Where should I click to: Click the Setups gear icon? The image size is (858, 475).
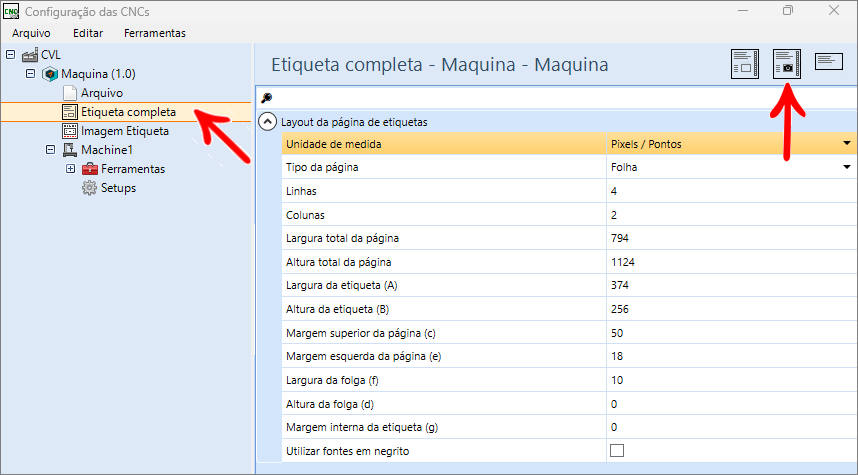click(89, 188)
